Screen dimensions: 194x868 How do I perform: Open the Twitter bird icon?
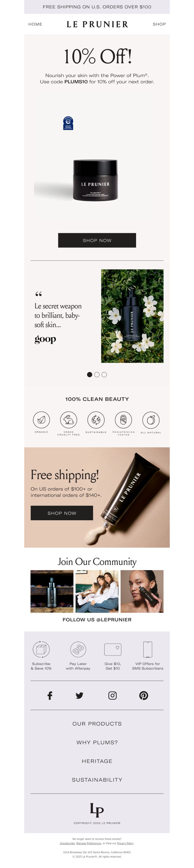(79, 695)
